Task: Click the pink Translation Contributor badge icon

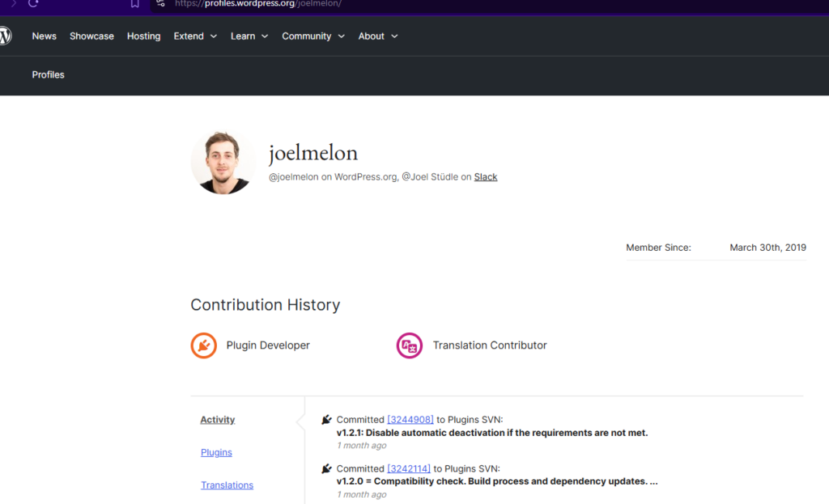Action: pyautogui.click(x=410, y=345)
